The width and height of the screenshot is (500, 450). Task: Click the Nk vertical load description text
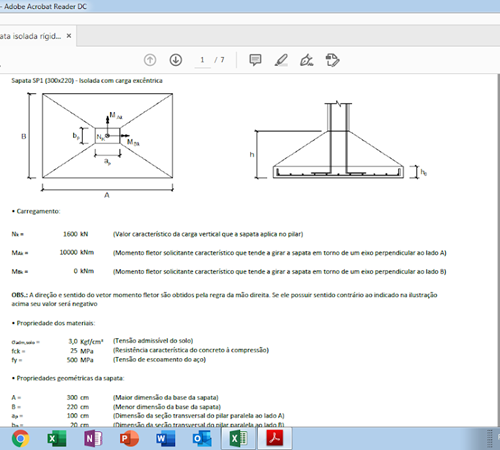coord(208,234)
